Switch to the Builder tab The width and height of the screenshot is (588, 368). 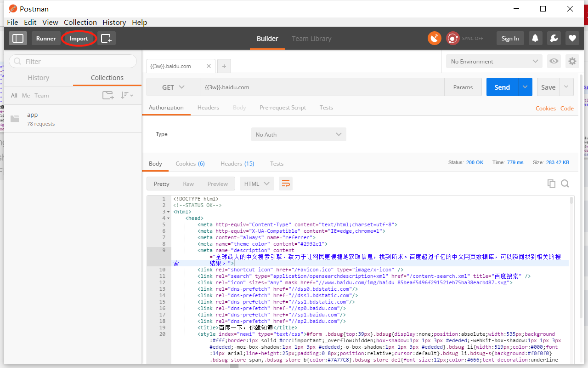tap(267, 39)
